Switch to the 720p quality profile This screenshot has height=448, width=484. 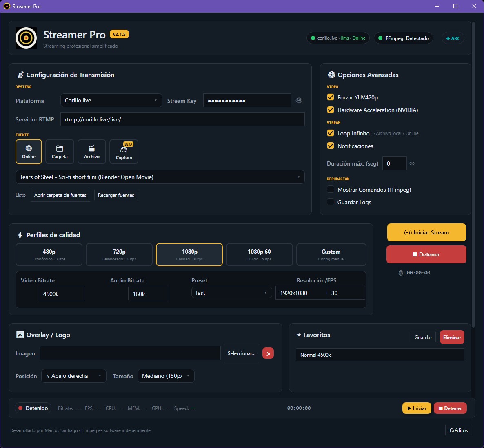pyautogui.click(x=119, y=254)
